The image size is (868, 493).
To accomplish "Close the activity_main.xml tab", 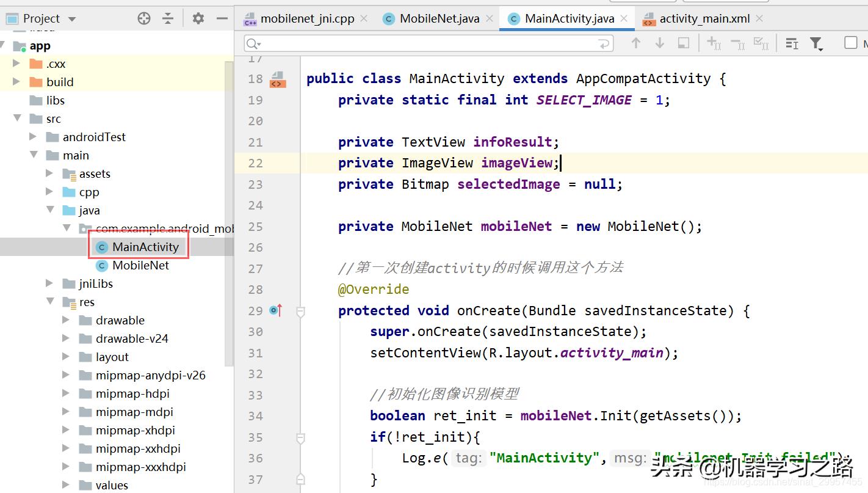I will click(x=759, y=18).
